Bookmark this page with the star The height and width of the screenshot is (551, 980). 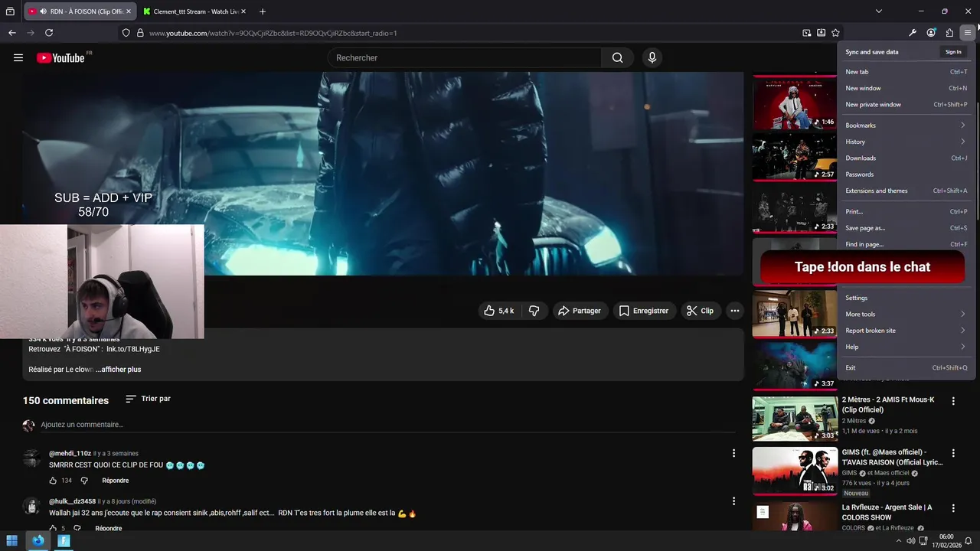[835, 33]
